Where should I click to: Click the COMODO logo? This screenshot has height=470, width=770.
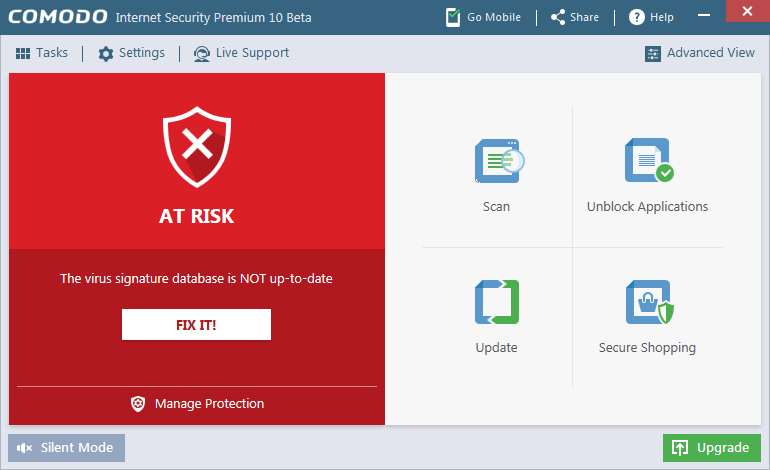(x=58, y=17)
